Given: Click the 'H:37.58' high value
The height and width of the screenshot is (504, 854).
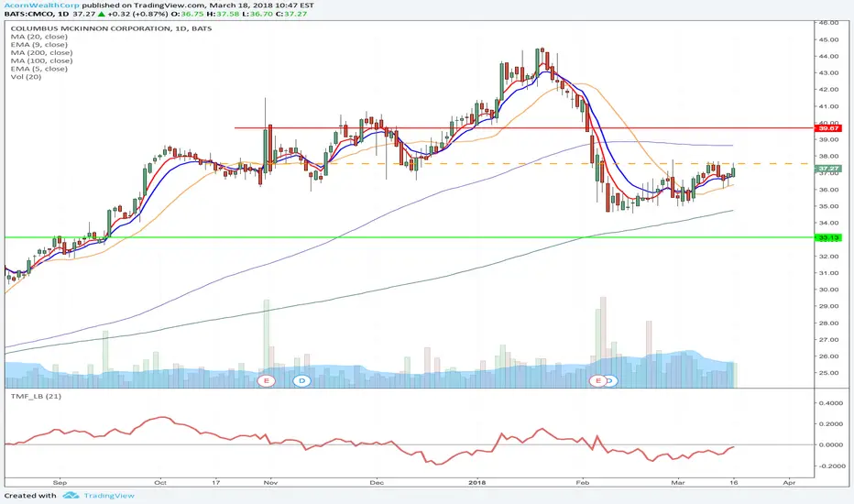Looking at the screenshot, I should [x=224, y=14].
